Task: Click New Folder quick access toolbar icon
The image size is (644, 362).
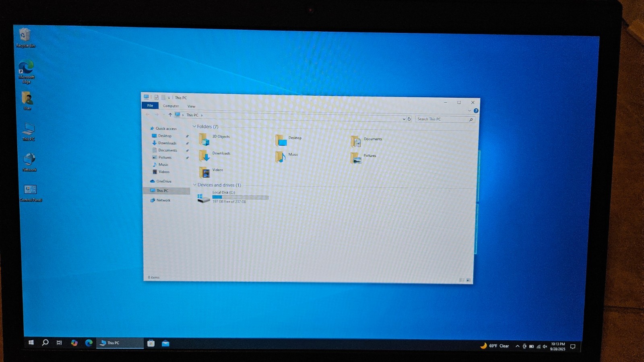Action: point(163,97)
